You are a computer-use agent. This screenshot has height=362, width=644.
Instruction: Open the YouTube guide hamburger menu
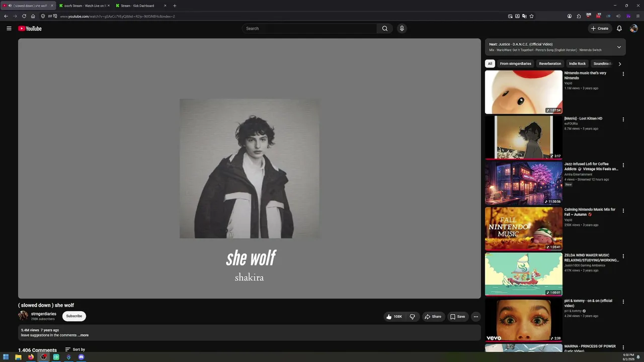(x=9, y=29)
